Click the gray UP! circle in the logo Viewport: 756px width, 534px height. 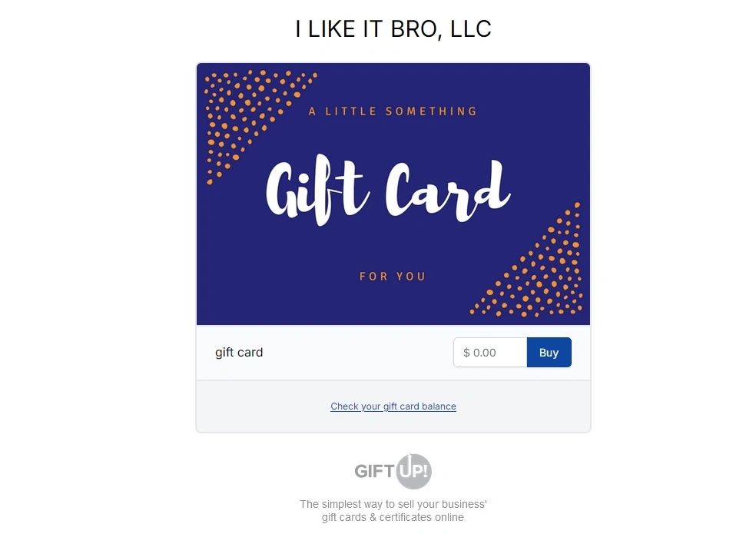tap(414, 471)
